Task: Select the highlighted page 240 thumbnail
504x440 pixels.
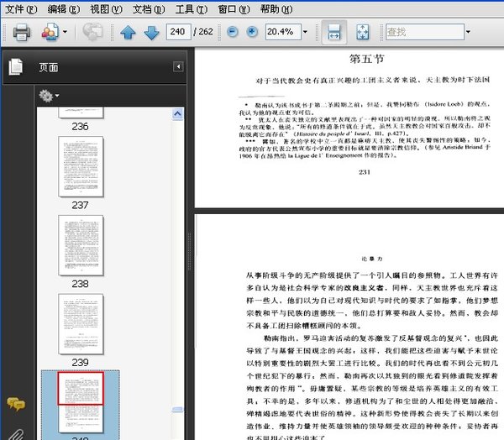Action: pyautogui.click(x=81, y=402)
